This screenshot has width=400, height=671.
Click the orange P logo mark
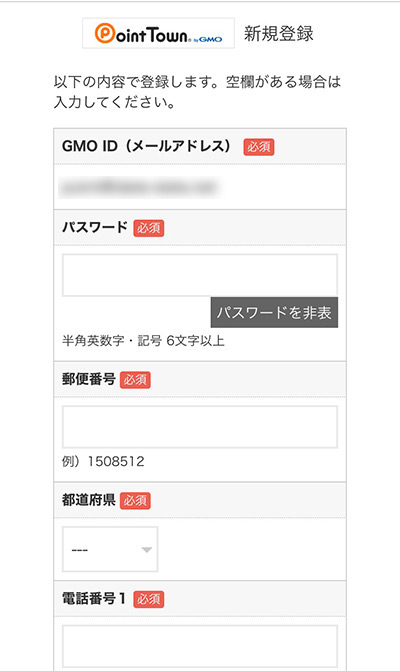[104, 33]
